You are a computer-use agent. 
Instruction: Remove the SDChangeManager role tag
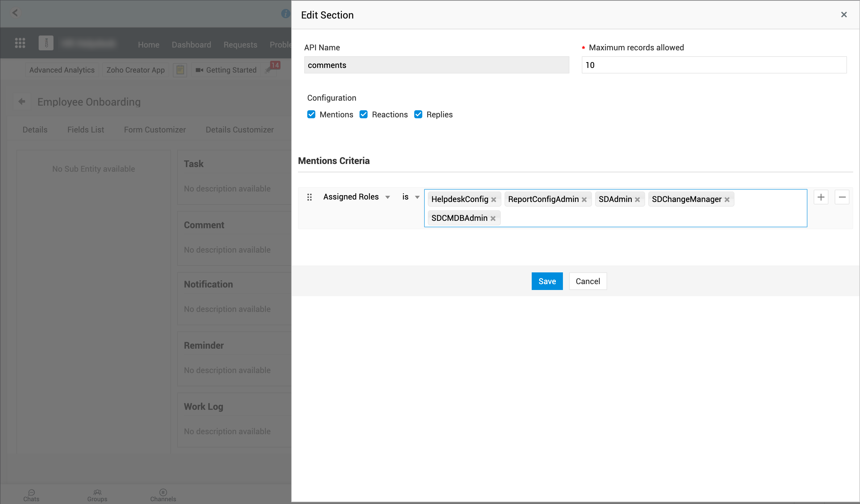click(x=727, y=200)
